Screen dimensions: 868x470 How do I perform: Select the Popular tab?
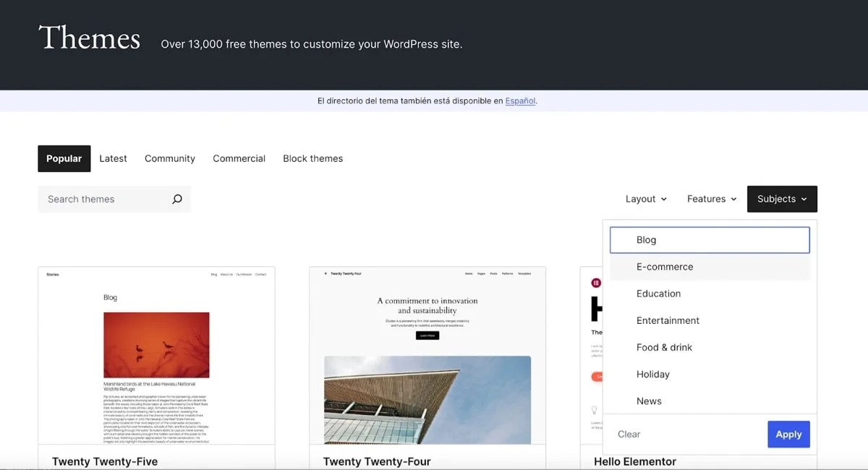point(64,158)
